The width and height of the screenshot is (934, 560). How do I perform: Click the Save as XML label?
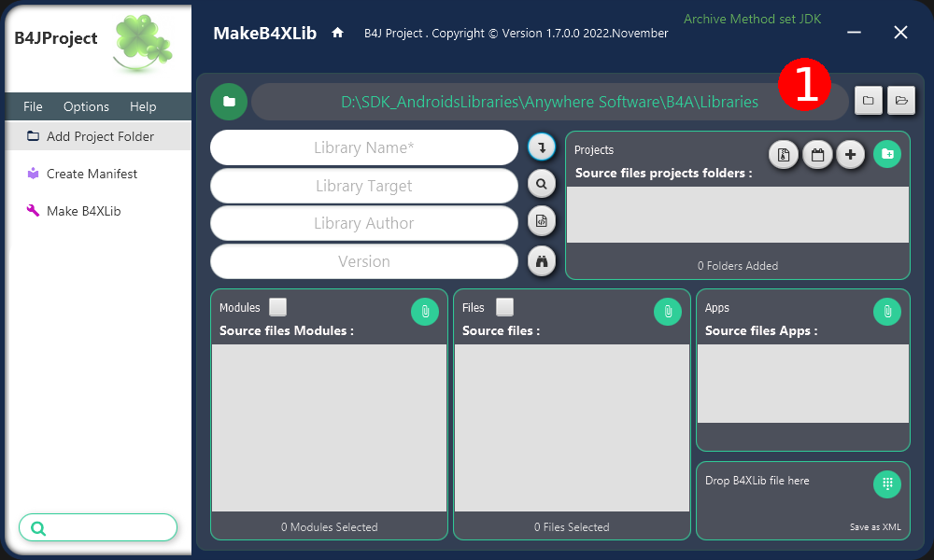coord(875,527)
